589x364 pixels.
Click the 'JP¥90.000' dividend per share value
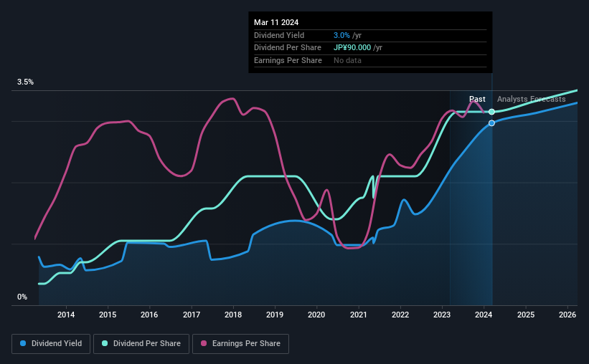pos(352,48)
